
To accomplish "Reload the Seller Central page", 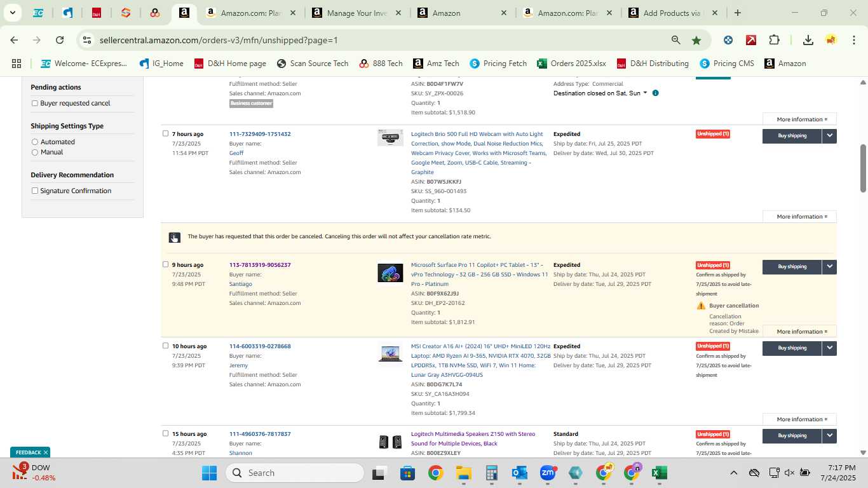I will [60, 40].
